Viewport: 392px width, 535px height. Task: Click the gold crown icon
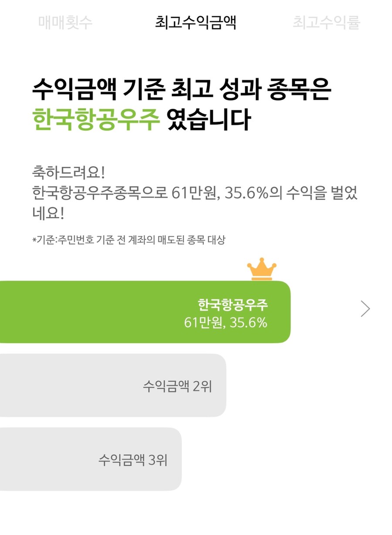tap(262, 269)
